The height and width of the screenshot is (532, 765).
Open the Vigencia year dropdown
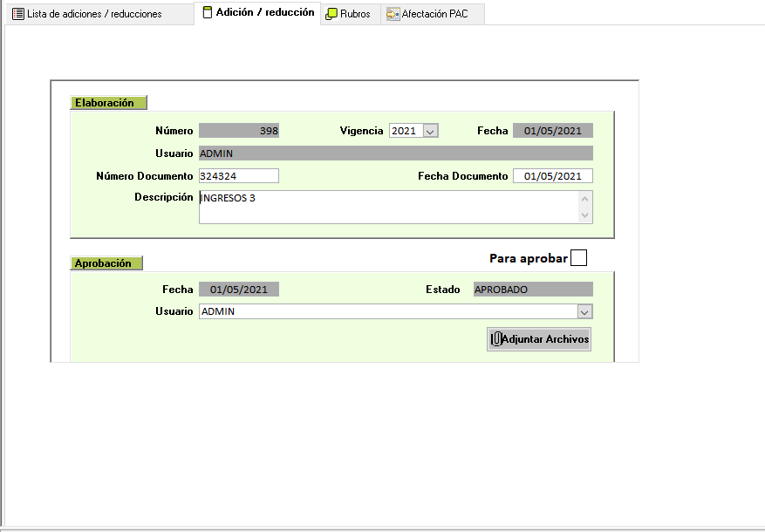429,131
